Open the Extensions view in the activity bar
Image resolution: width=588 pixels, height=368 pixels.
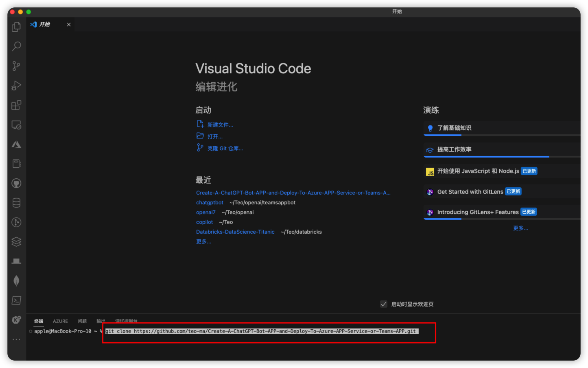[x=16, y=105]
